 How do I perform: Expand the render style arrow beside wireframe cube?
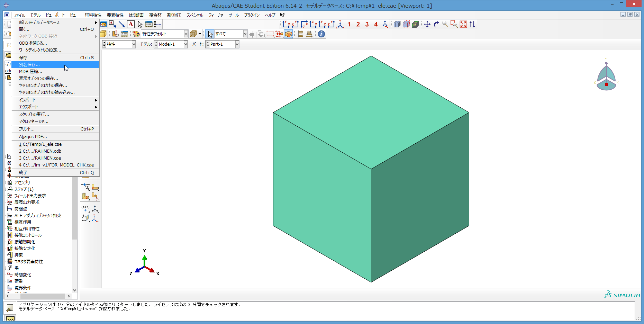click(x=200, y=34)
